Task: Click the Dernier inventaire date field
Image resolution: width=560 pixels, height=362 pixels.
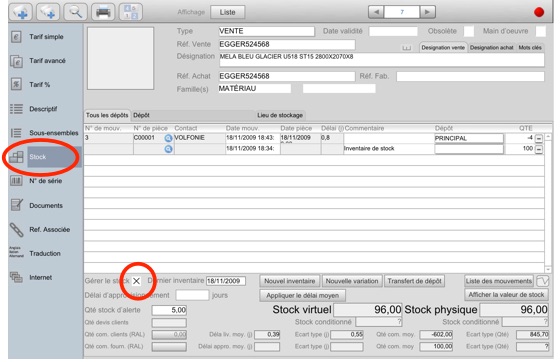Action: pyautogui.click(x=226, y=281)
